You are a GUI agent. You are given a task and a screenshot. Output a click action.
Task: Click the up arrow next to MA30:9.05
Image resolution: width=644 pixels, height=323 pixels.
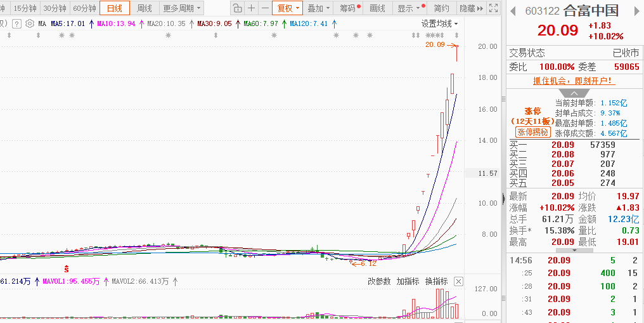(238, 24)
